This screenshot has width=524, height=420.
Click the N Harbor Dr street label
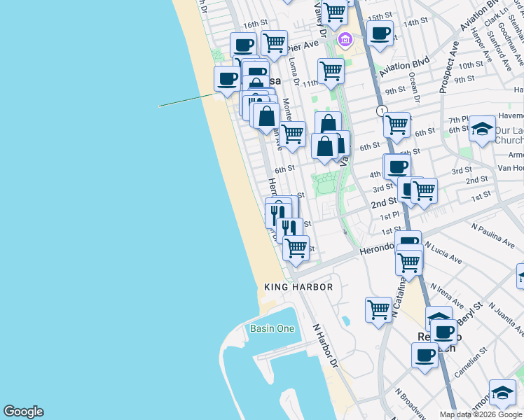(325, 346)
